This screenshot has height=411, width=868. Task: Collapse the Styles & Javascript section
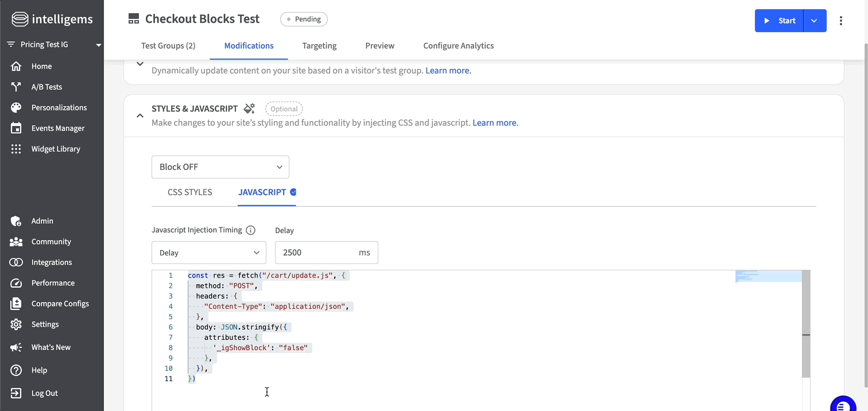pos(139,115)
